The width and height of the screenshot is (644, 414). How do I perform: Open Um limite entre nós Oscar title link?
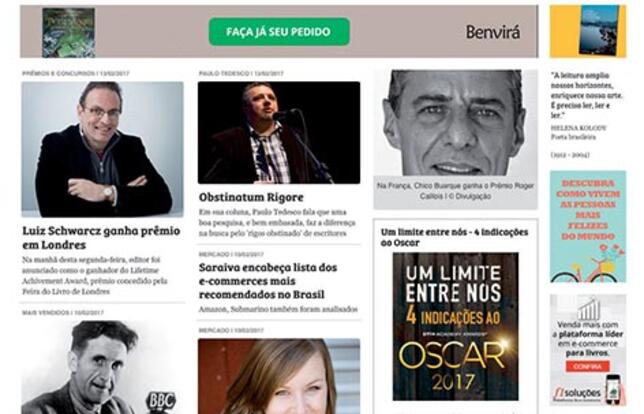454,237
